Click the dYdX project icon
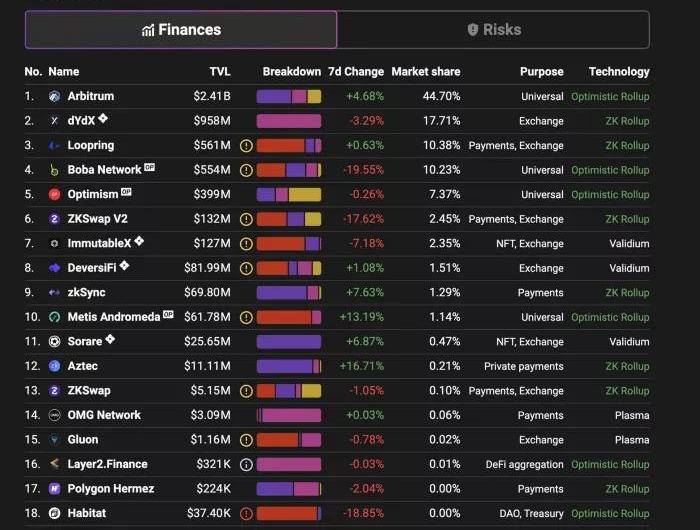This screenshot has height=530, width=700. 55,121
